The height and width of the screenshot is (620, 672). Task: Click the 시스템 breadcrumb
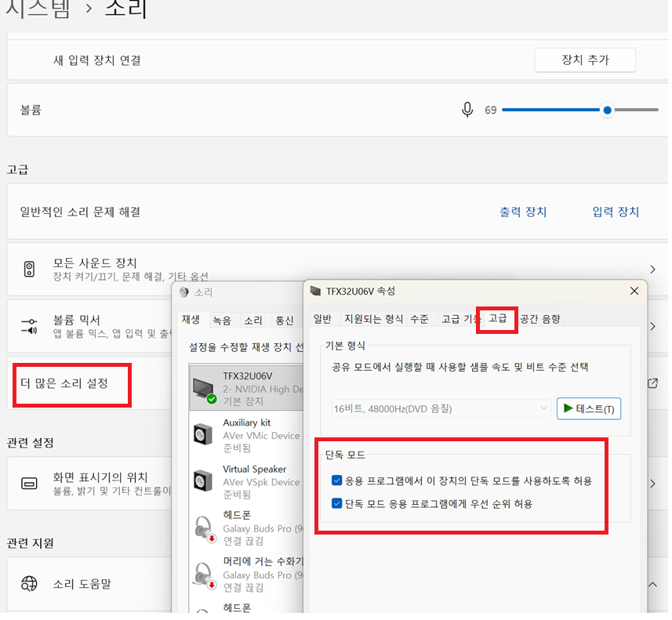(x=38, y=9)
